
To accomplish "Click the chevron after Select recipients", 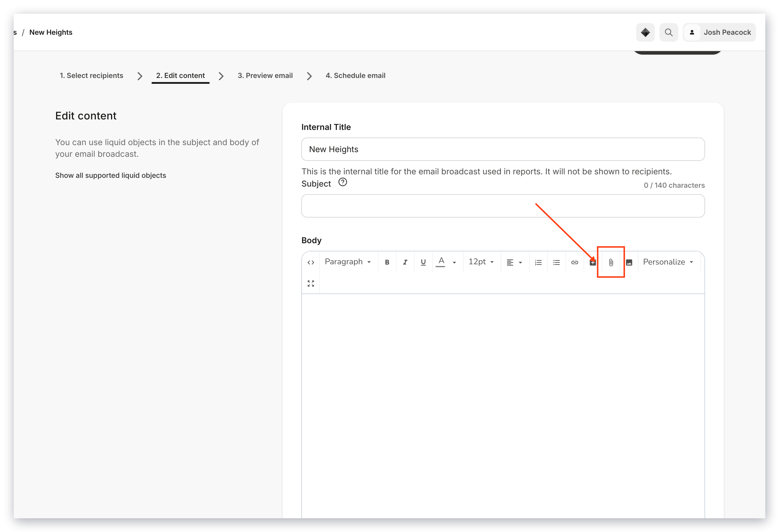I will pyautogui.click(x=140, y=76).
